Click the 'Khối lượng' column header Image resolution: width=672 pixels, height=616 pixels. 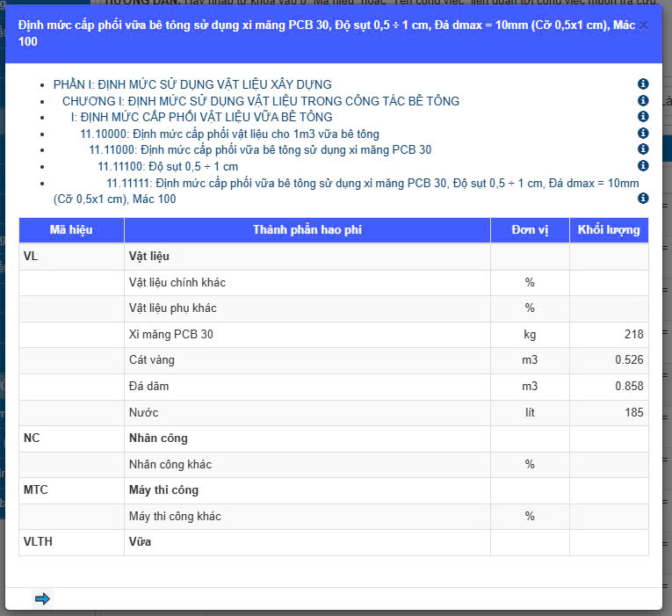pos(609,230)
